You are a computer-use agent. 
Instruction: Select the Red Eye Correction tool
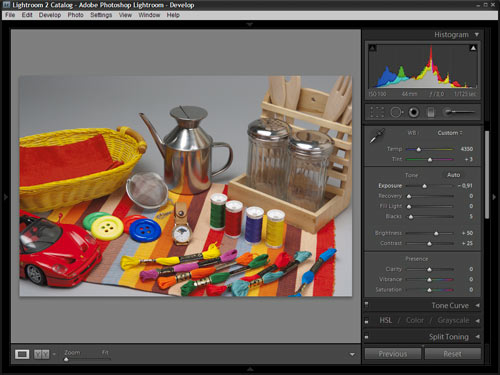(x=414, y=112)
